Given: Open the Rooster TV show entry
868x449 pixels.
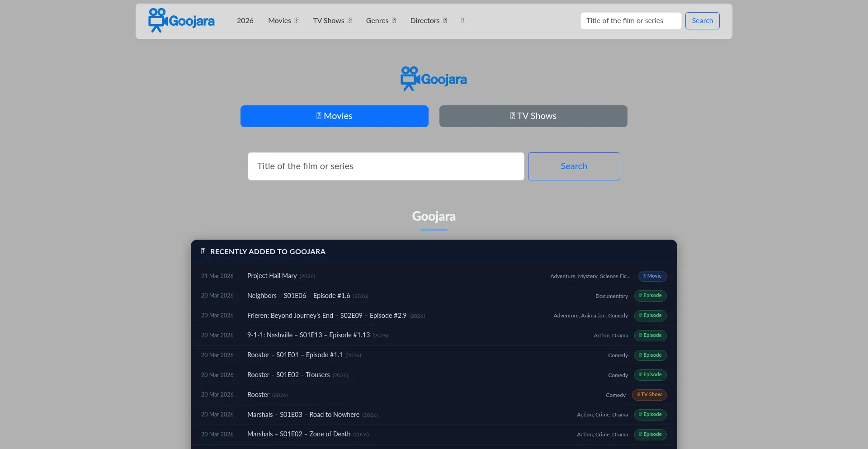Looking at the screenshot, I should pyautogui.click(x=258, y=395).
